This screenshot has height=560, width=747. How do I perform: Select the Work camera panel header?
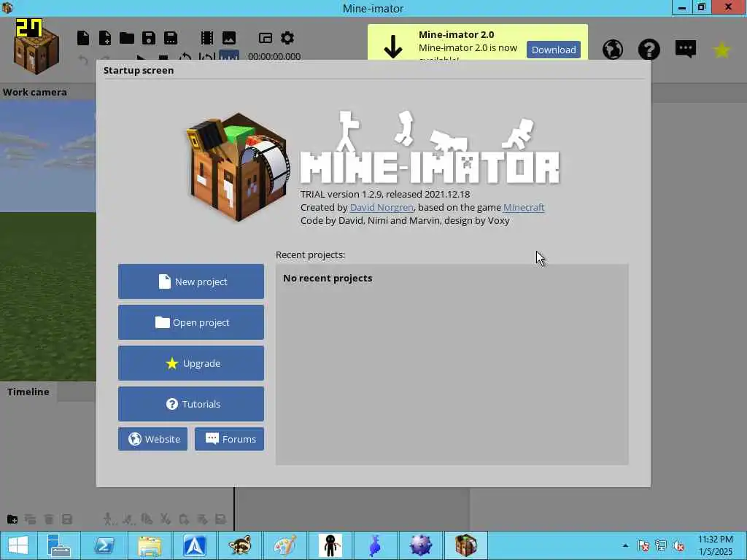(35, 92)
